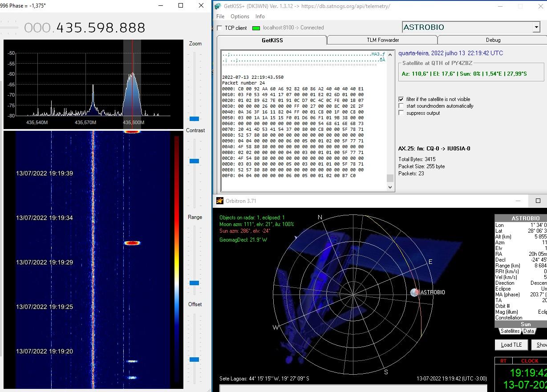
Task: Click the Orbitron title bar app icon
Action: (x=219, y=201)
